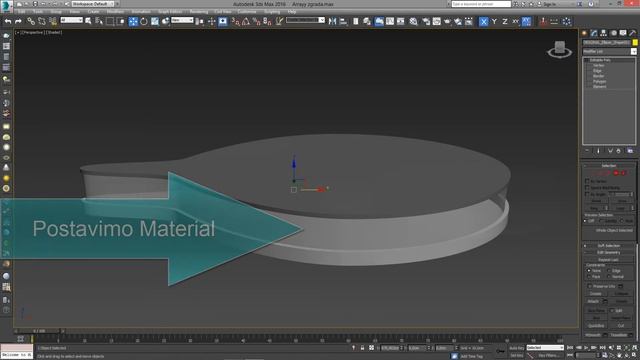This screenshot has height=360, width=640.
Task: Enable the Ignore Backfacing checkbox
Action: point(587,188)
